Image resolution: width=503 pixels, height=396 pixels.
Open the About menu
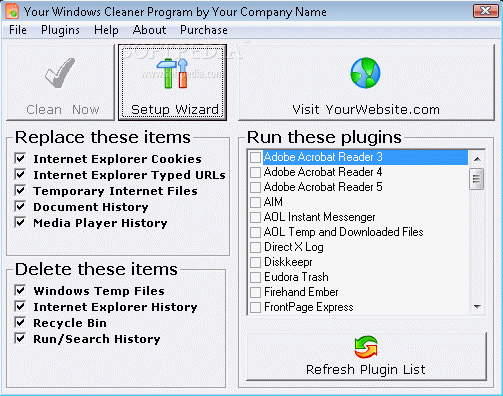tap(149, 30)
